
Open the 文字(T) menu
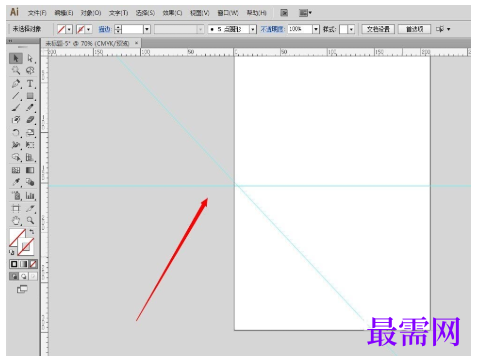pos(118,13)
